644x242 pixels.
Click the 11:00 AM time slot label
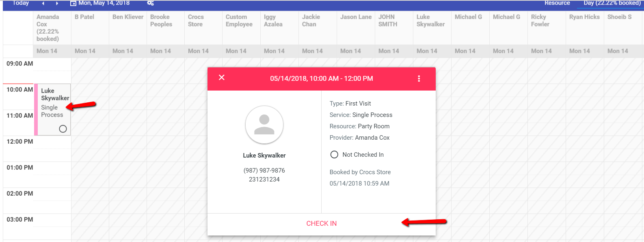20,116
